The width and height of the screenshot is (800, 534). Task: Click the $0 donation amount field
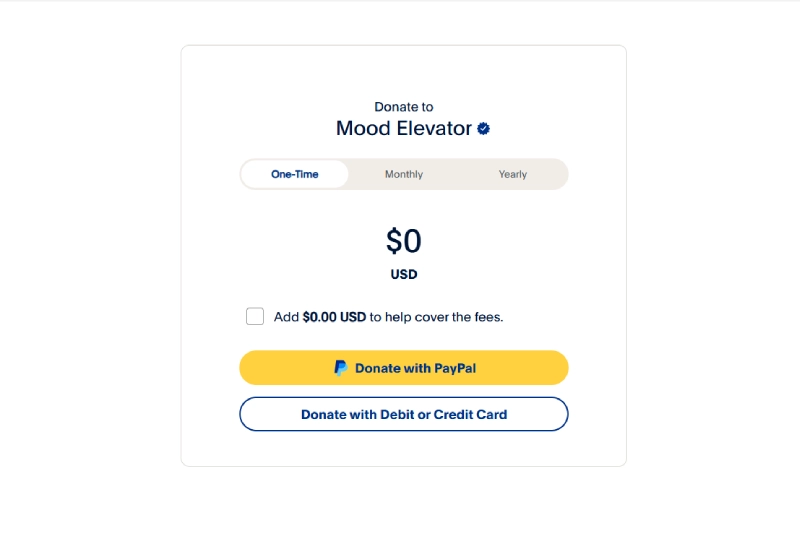404,241
